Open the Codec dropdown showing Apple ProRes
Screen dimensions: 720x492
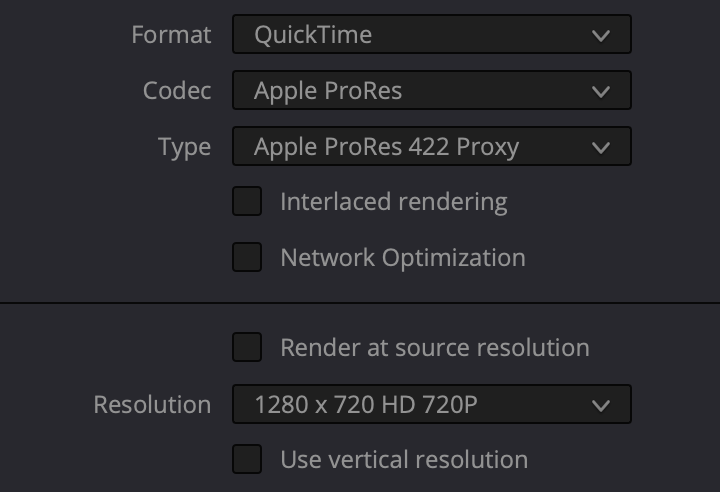point(432,90)
